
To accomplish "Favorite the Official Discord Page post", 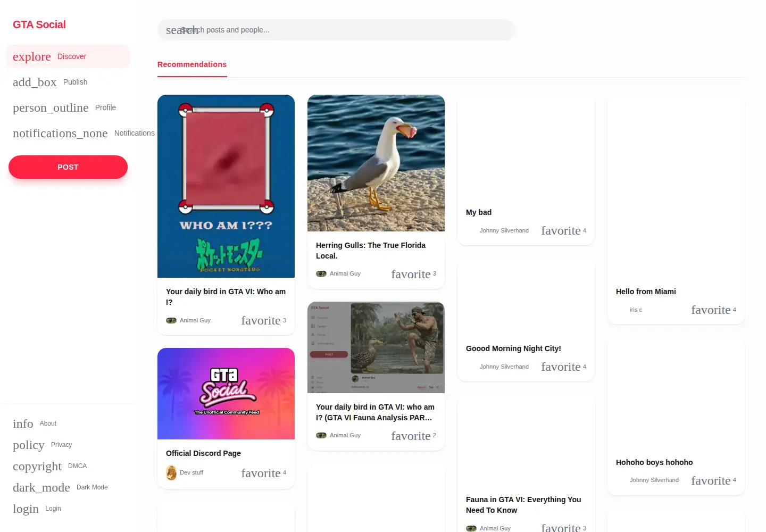I will (261, 473).
